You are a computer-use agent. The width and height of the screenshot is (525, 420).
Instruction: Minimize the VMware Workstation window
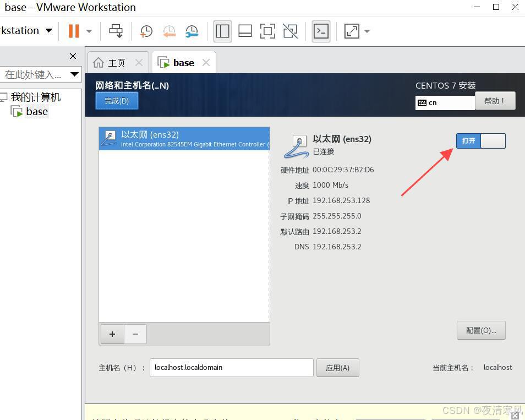(x=477, y=7)
